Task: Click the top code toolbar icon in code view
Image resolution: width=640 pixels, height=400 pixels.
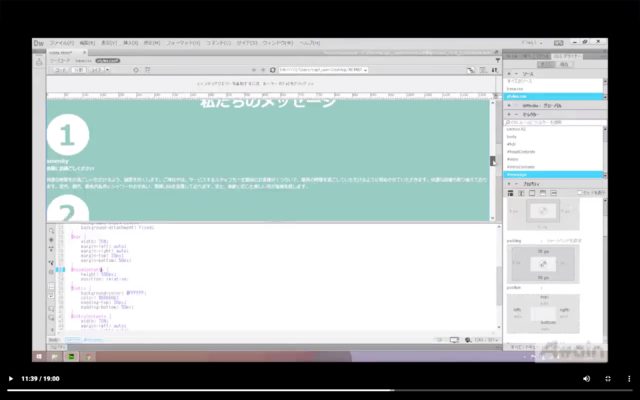Action: point(51,231)
